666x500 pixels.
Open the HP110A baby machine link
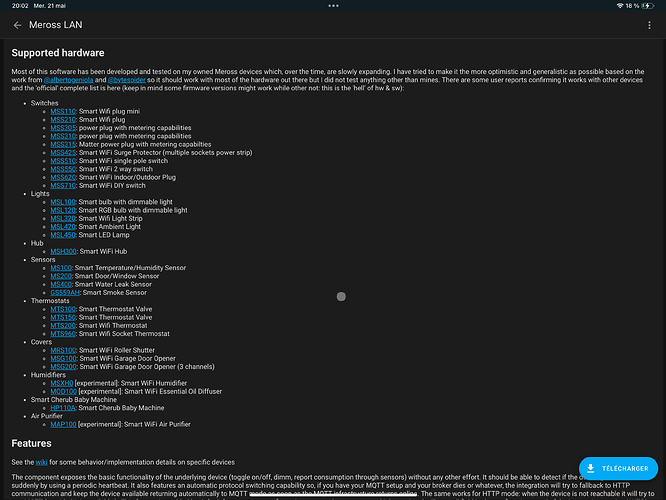click(63, 408)
